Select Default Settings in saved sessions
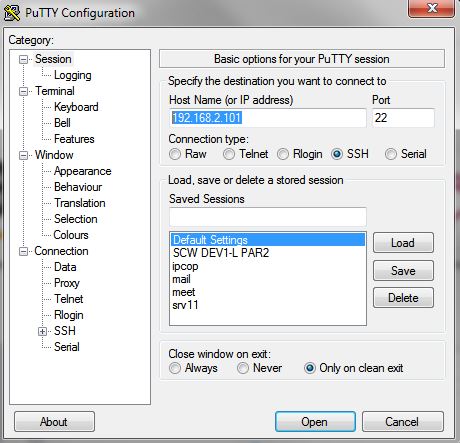Screen dimensions: 460x443 coord(268,240)
